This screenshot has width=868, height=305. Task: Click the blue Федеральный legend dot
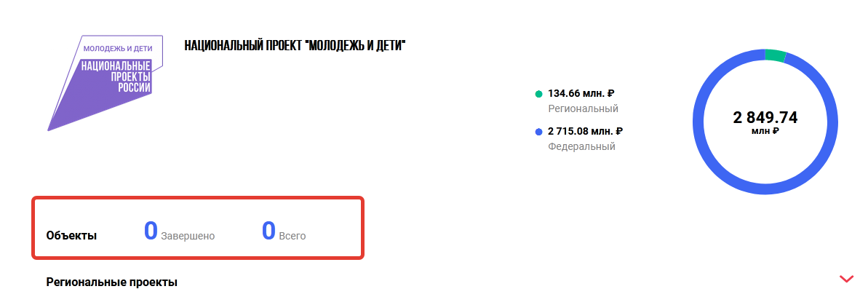(x=538, y=132)
